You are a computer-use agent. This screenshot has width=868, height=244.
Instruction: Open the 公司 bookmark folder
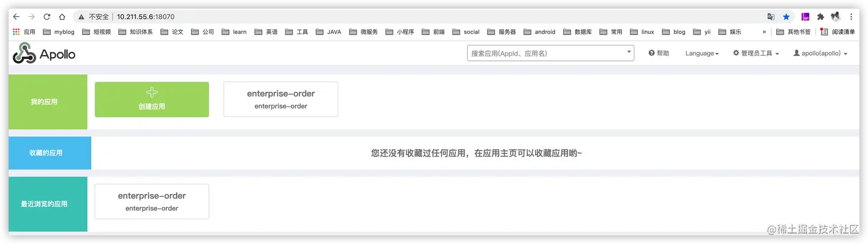tap(203, 32)
